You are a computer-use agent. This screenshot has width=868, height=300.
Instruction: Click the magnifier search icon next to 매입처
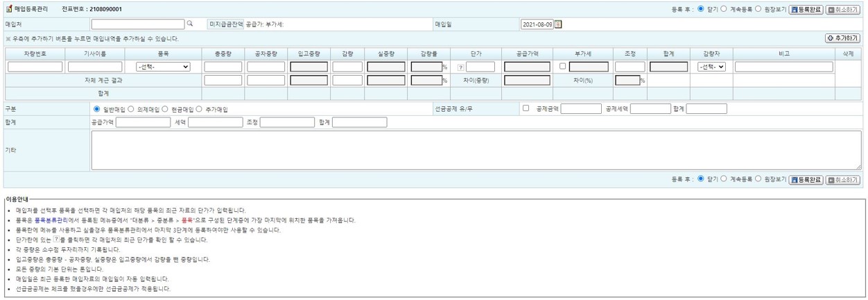pos(190,24)
